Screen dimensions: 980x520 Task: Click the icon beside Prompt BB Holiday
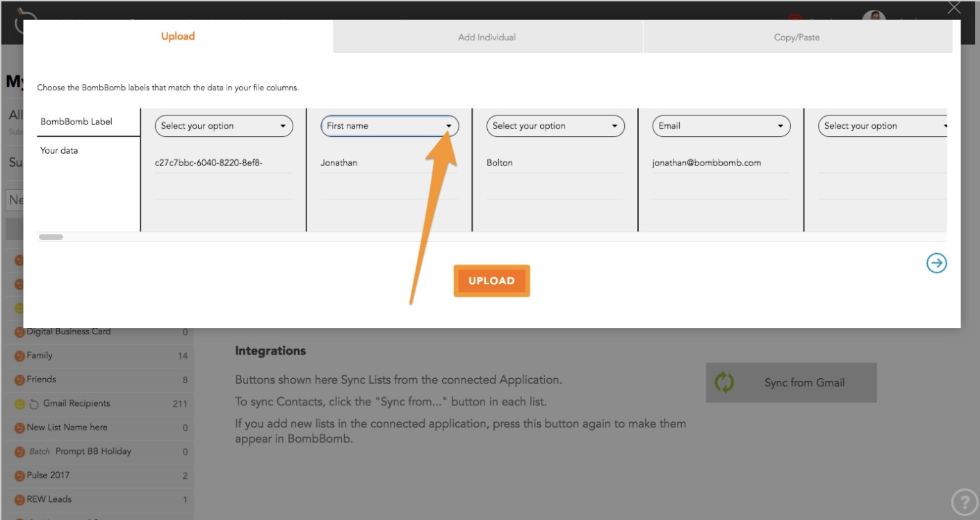[19, 452]
